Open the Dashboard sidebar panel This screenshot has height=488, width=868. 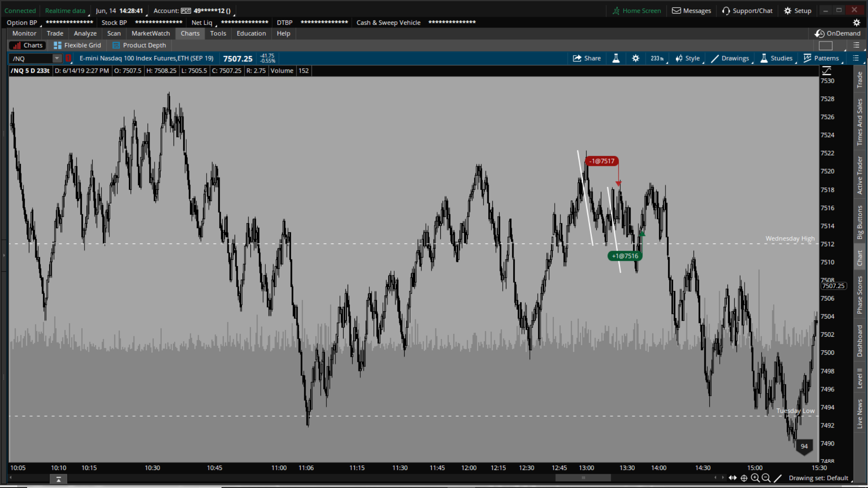click(860, 341)
